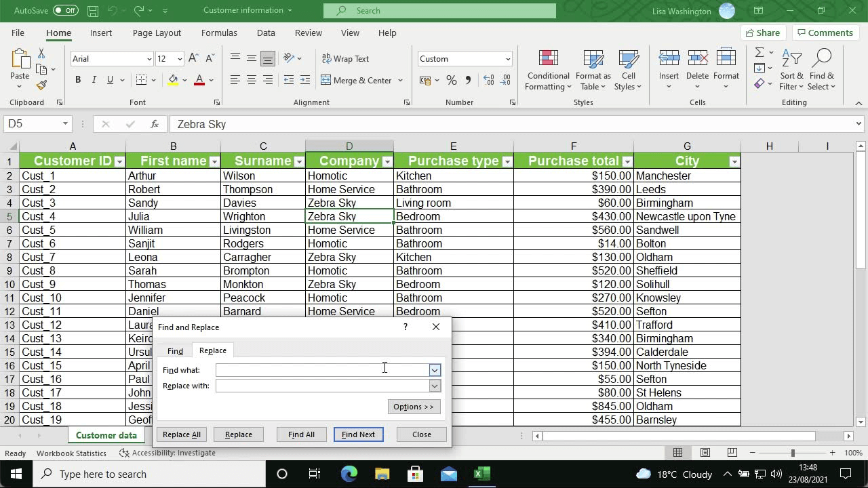
Task: Click the Find Next button
Action: 358,434
